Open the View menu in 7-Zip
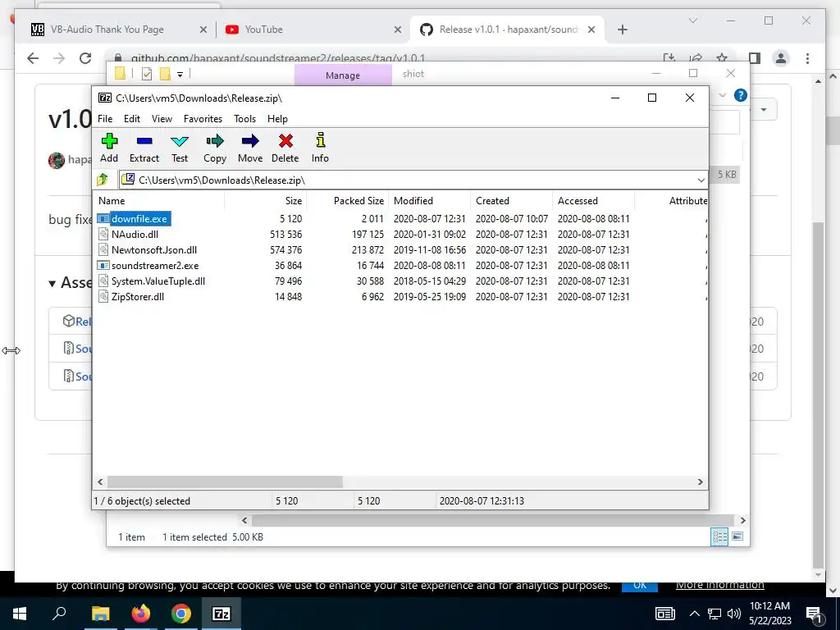840x630 pixels. [162, 119]
